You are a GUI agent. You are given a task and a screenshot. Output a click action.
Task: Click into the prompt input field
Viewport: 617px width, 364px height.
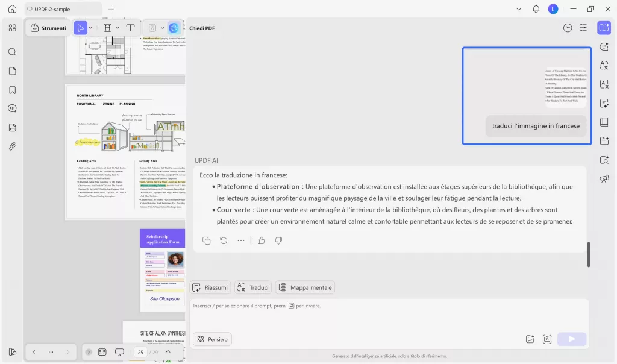coord(389,315)
